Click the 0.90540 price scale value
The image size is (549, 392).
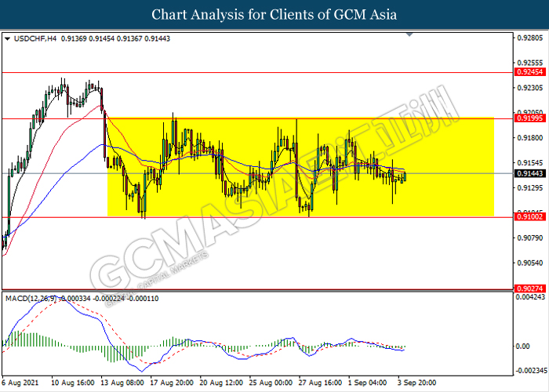point(530,263)
